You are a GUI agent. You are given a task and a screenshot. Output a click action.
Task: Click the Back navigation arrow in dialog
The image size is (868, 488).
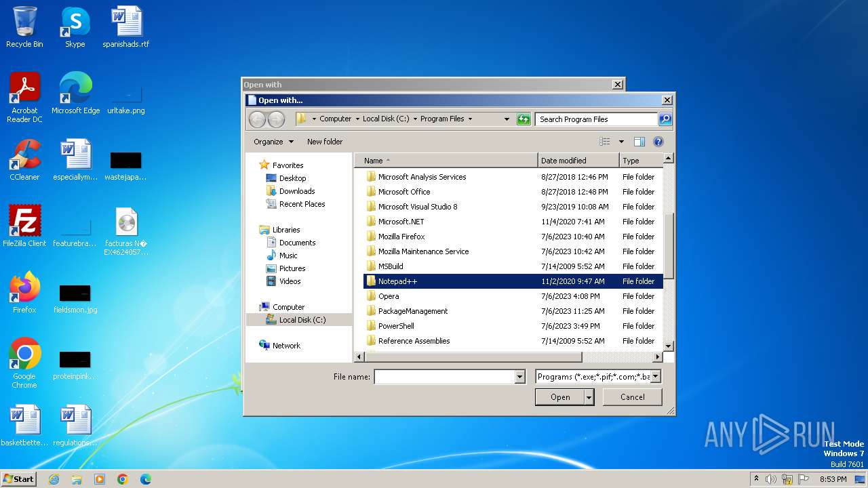(x=257, y=119)
